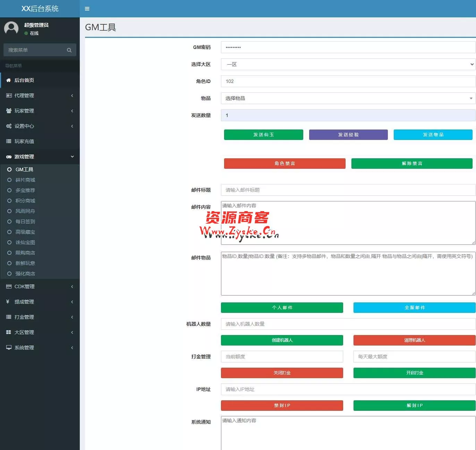Expand the 玩家管理 menu chevron

pyautogui.click(x=72, y=111)
